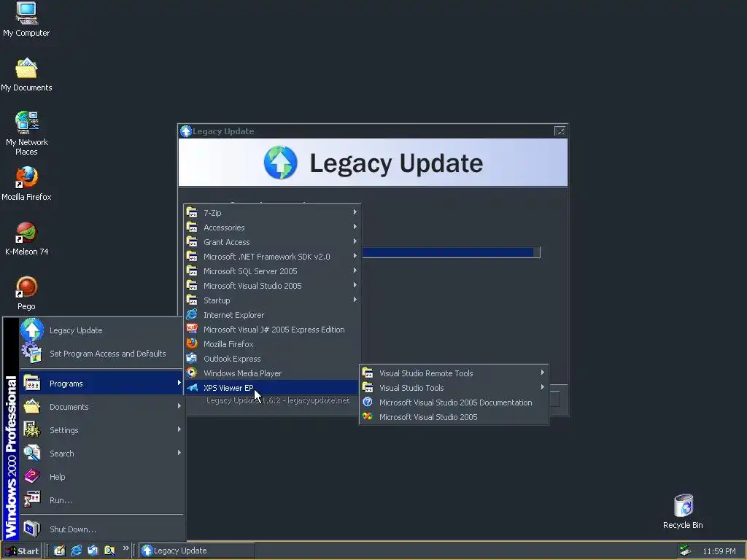This screenshot has height=560, width=747.
Task: Click the system tray network icon
Action: [x=685, y=551]
